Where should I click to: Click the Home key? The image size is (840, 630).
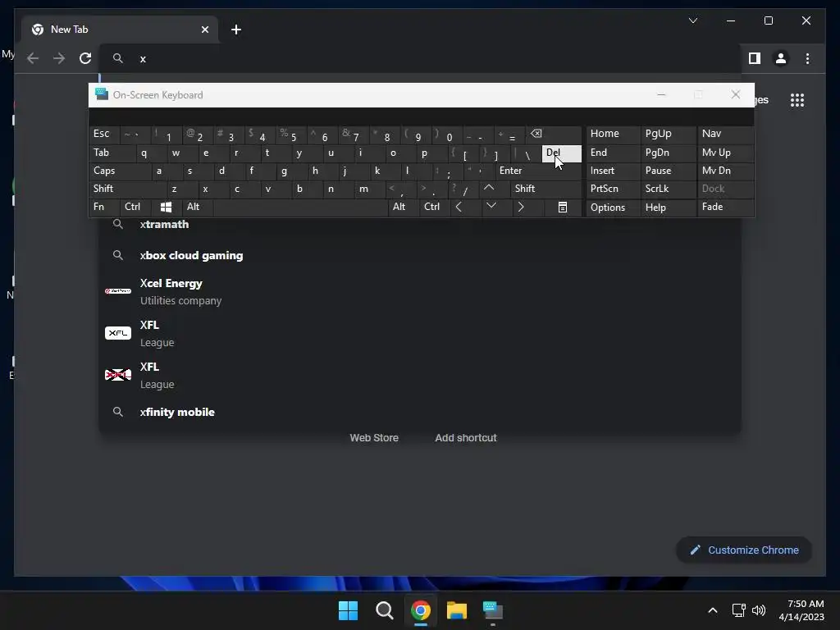click(x=613, y=134)
